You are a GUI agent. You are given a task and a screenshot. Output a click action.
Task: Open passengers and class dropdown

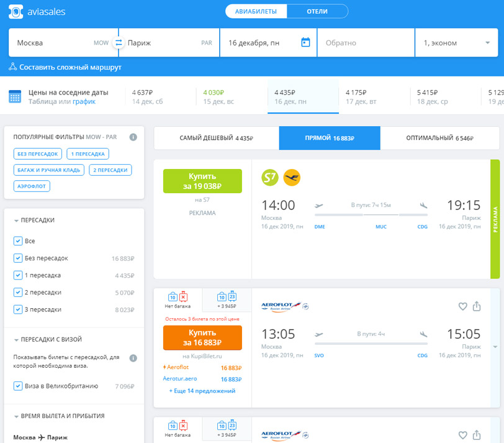457,43
